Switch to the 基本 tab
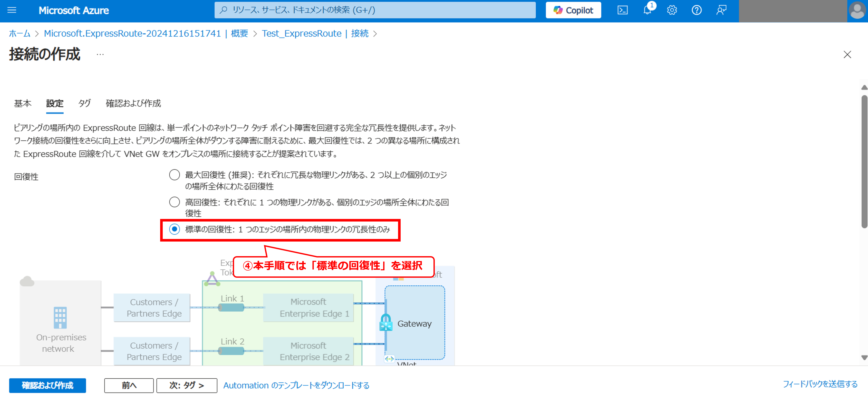This screenshot has height=403, width=868. 23,103
